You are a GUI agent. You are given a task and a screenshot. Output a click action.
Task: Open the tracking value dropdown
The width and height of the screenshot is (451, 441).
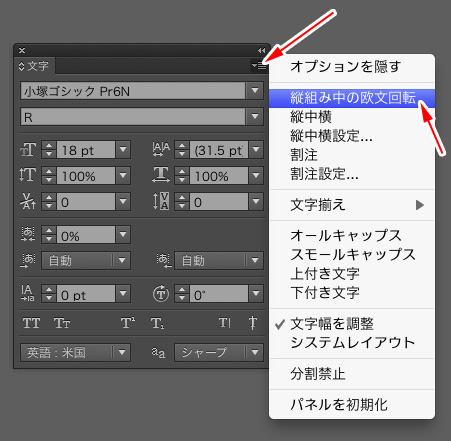pos(256,201)
